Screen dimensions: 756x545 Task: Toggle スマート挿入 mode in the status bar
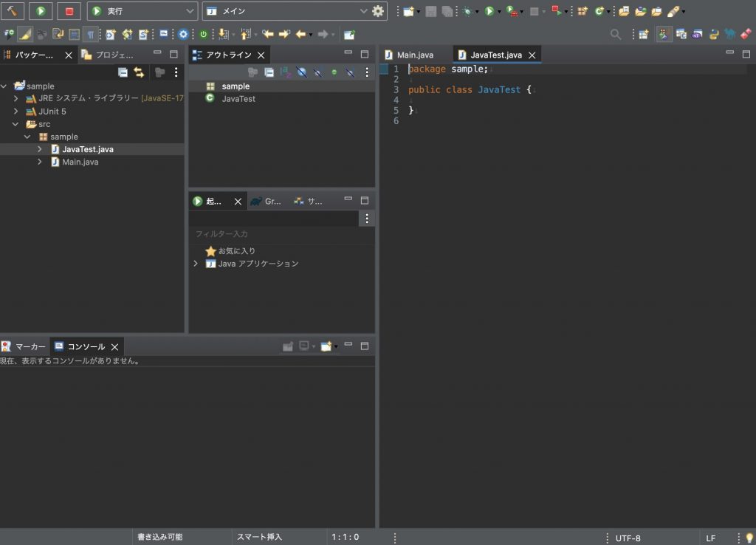[x=268, y=537]
